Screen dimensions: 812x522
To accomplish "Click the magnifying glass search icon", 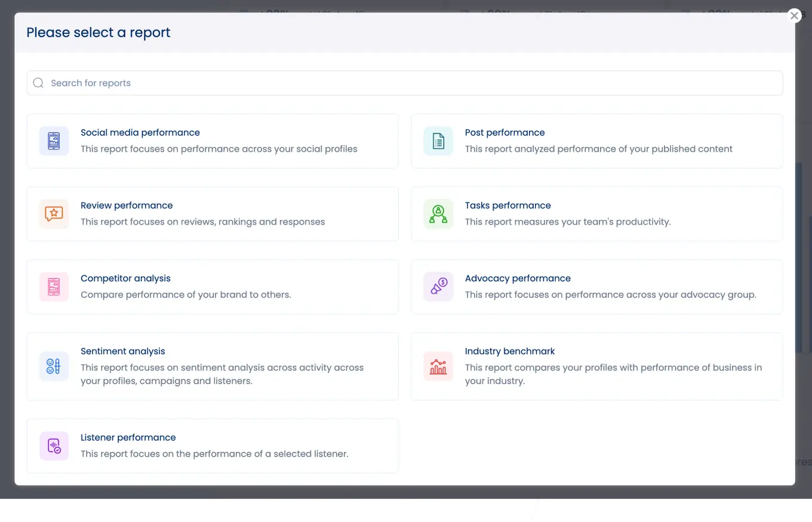I will coord(38,82).
